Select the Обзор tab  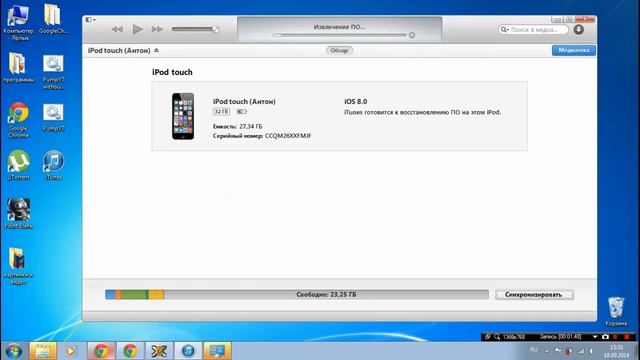coord(339,50)
